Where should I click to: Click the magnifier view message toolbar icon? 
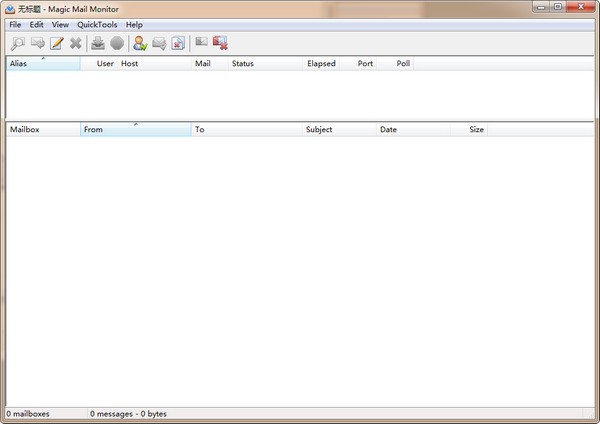click(18, 43)
